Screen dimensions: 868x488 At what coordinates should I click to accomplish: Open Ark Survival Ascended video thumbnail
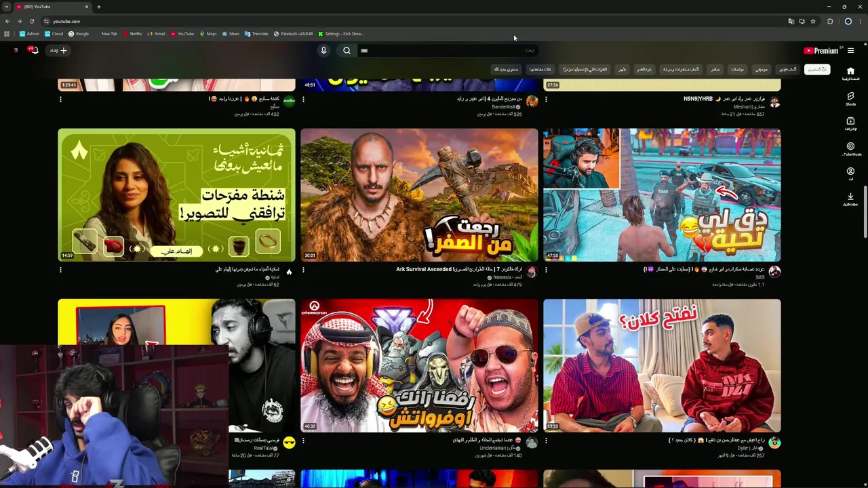click(x=419, y=195)
